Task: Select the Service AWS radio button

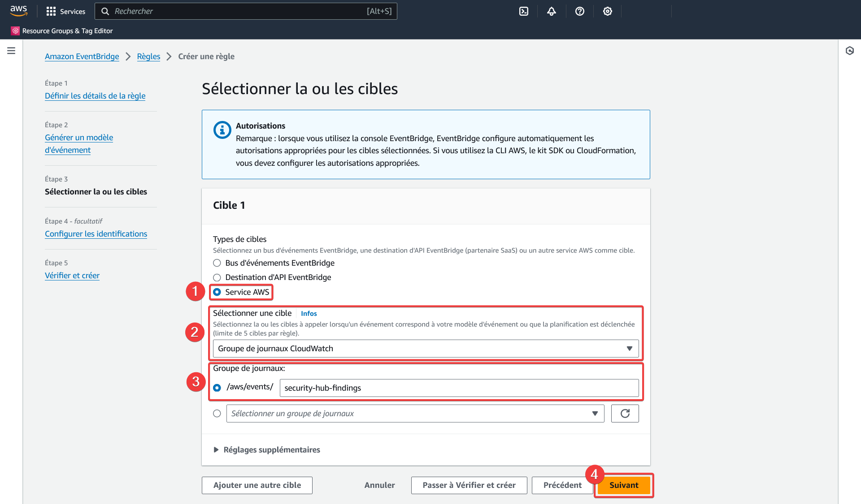Action: [217, 292]
